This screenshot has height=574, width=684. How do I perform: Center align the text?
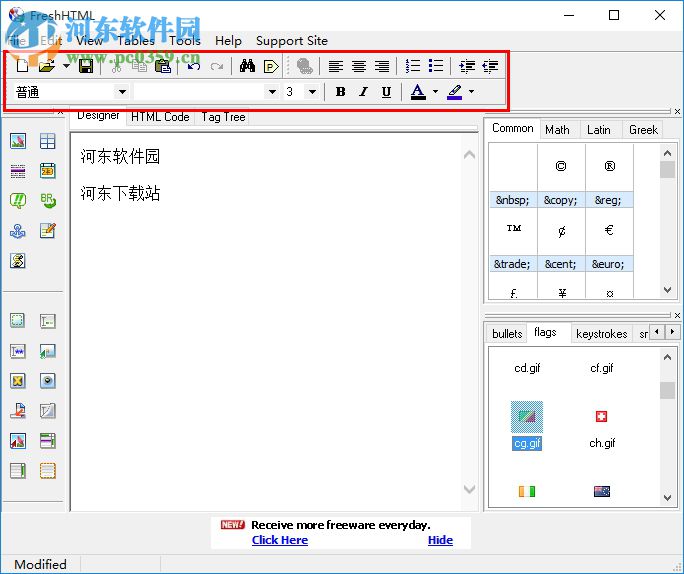(359, 67)
